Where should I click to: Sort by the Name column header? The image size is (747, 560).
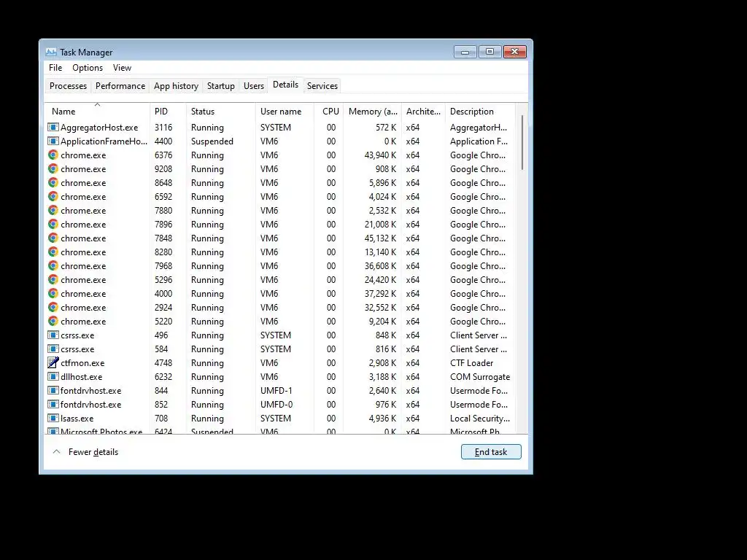pyautogui.click(x=97, y=111)
